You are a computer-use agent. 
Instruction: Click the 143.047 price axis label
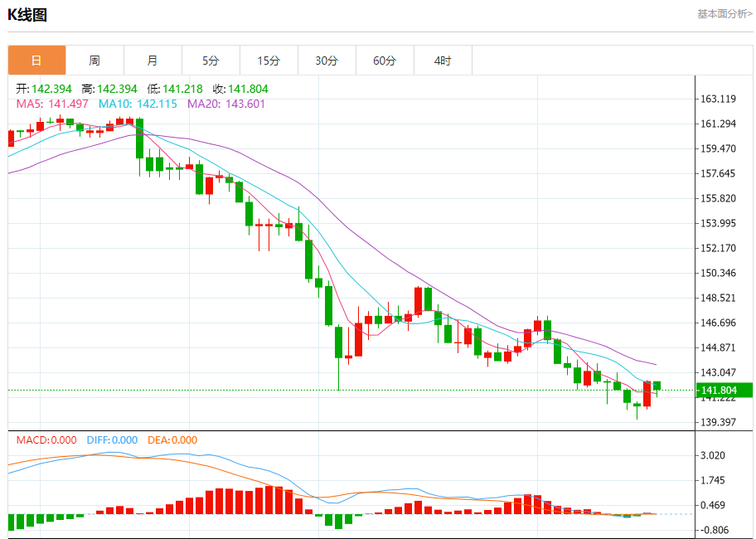[x=718, y=372]
